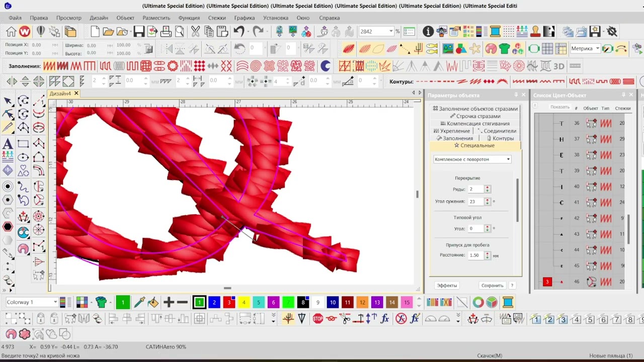Toggle the Показать show column
Screen dimensions: 644x362
tap(560, 107)
